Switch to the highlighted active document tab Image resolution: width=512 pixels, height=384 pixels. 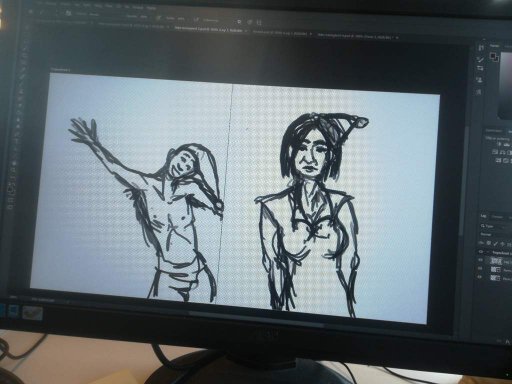pyautogui.click(x=209, y=29)
